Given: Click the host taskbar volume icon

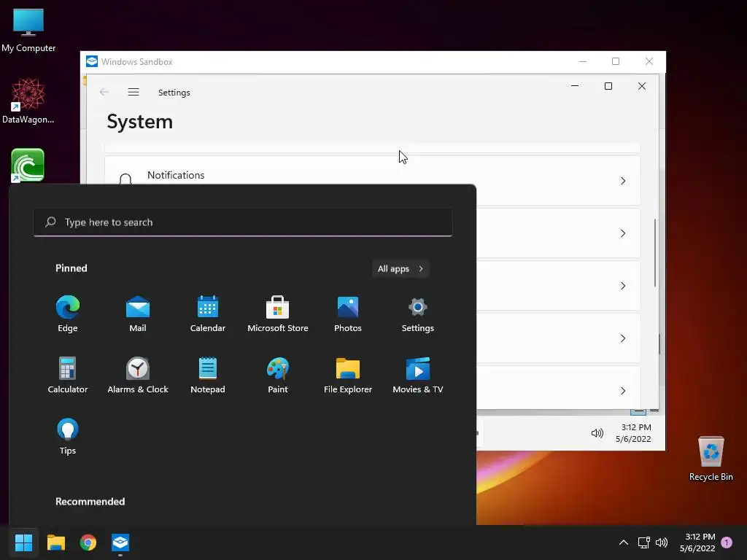Looking at the screenshot, I should [x=661, y=542].
